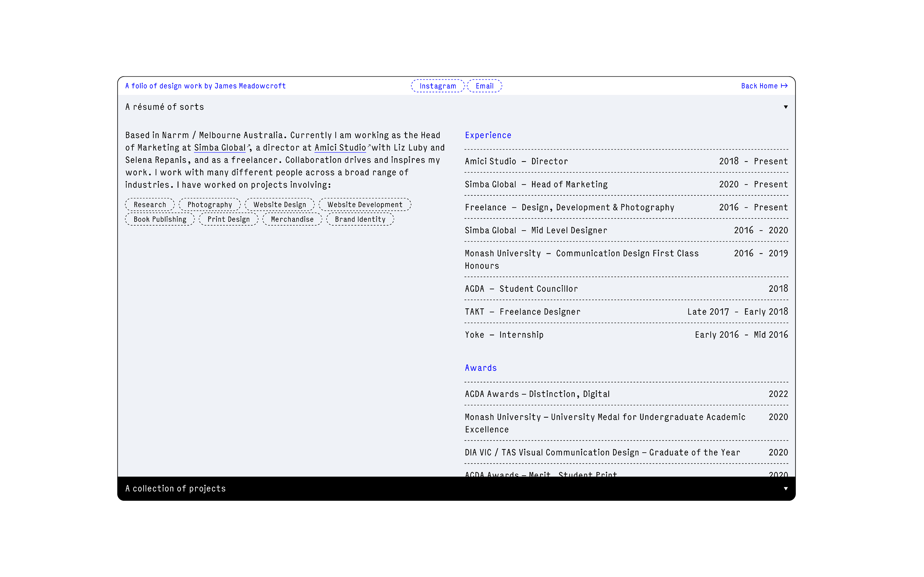This screenshot has height=577, width=924.
Task: Click the Brand Identity tag
Action: pyautogui.click(x=360, y=219)
